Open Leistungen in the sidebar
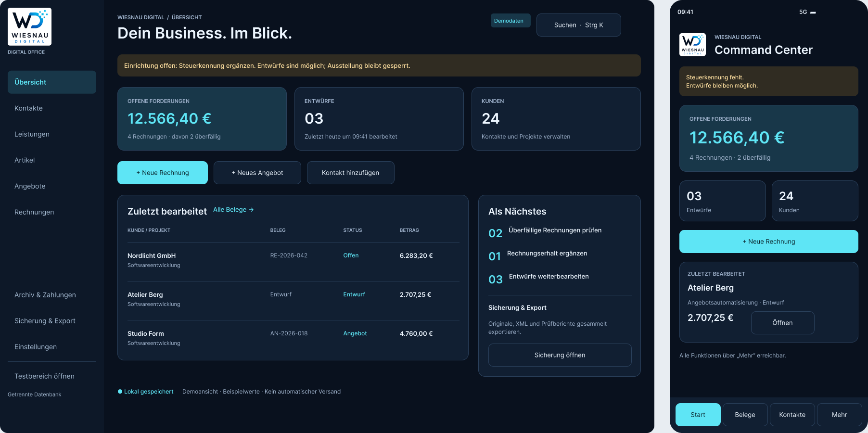Viewport: 868px width, 433px height. point(52,134)
